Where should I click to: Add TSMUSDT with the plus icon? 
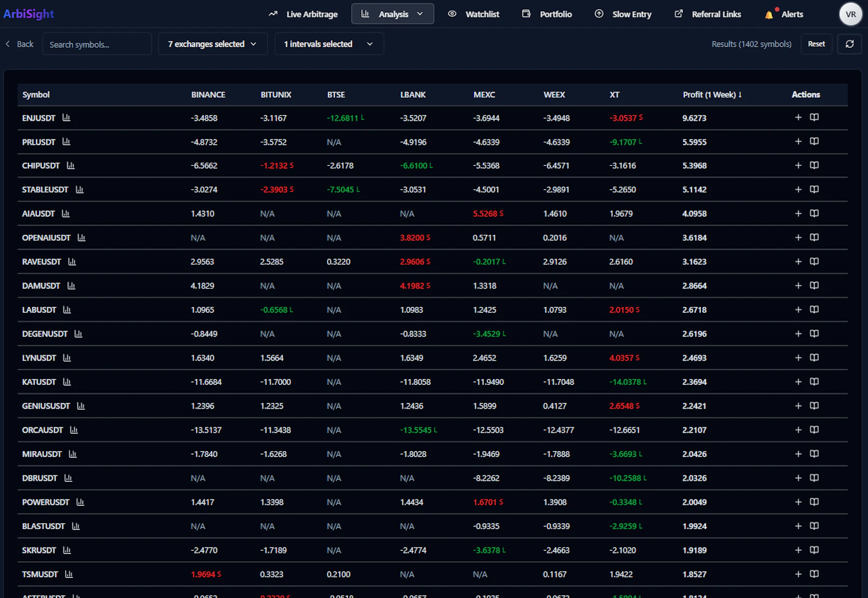[x=798, y=574]
